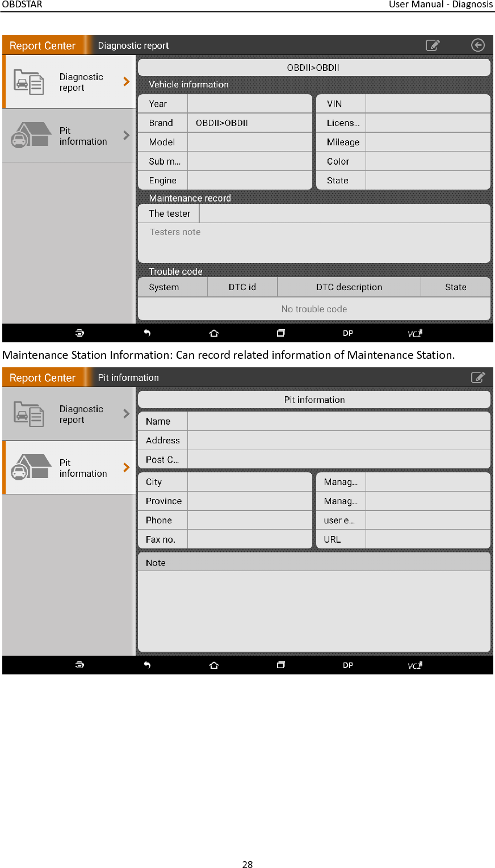Screen dimensions: 495x868
Task: Click Testers note text area
Action: (314, 242)
